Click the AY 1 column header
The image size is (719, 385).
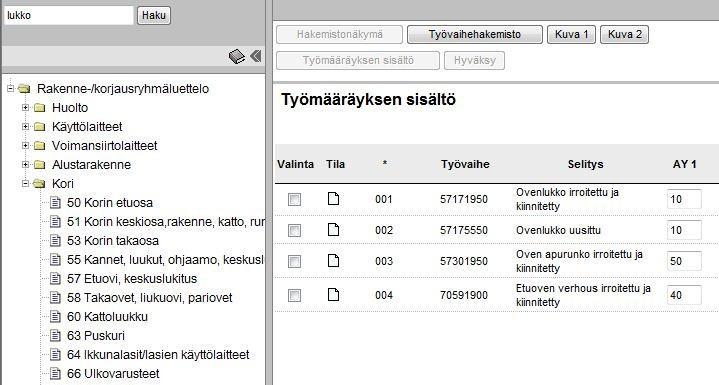[685, 164]
